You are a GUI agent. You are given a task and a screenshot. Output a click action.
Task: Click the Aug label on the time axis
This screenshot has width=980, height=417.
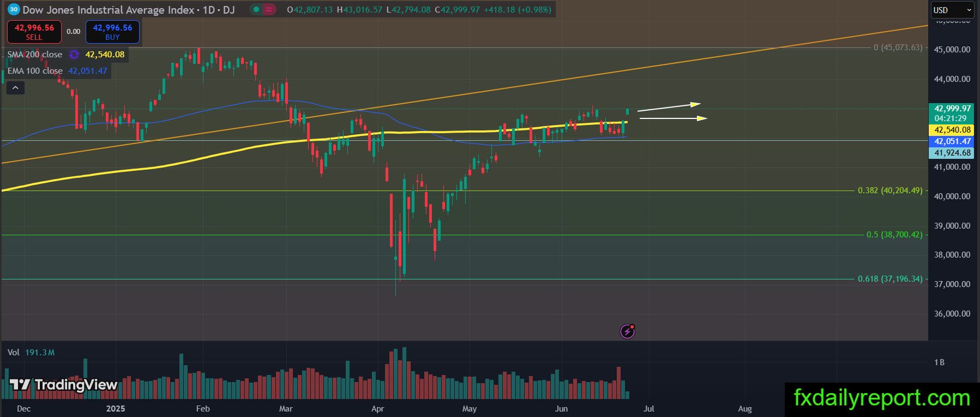[x=744, y=409]
